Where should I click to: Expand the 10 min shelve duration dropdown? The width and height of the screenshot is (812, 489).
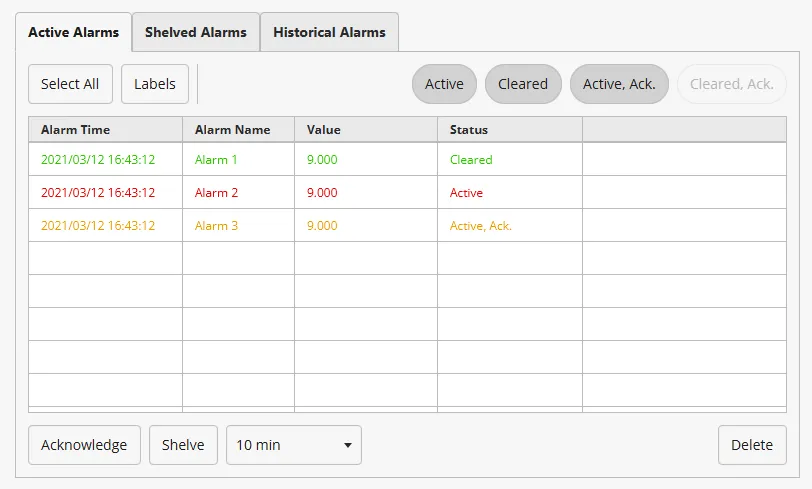pos(294,445)
